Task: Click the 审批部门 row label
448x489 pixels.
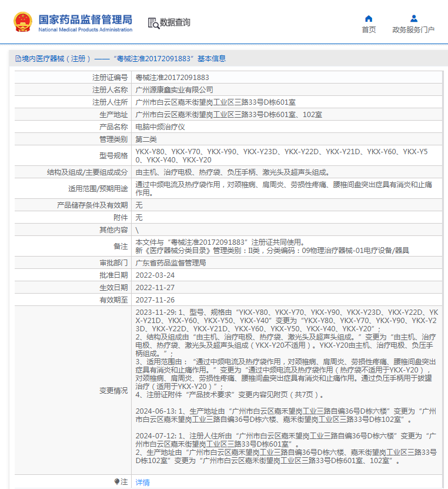Action: coord(113,263)
